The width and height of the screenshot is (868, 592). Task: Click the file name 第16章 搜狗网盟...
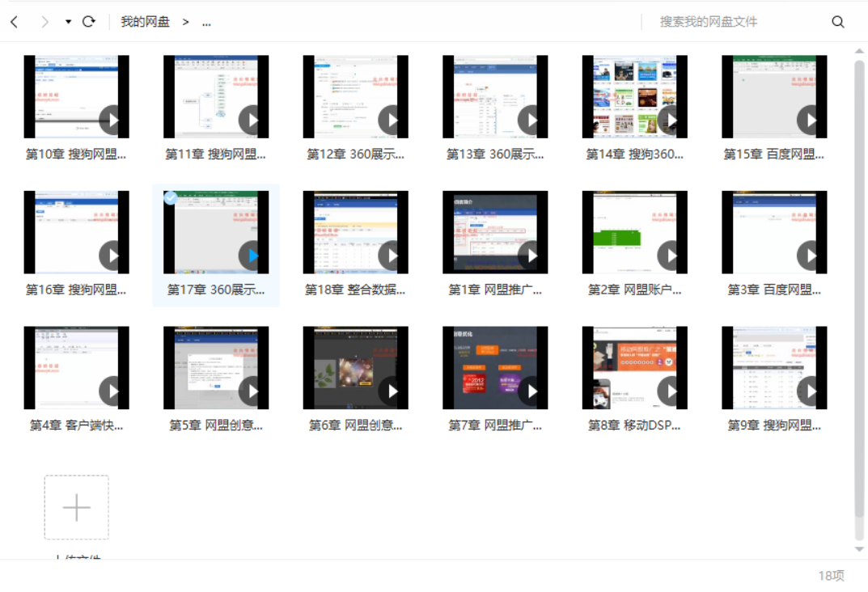pyautogui.click(x=76, y=290)
